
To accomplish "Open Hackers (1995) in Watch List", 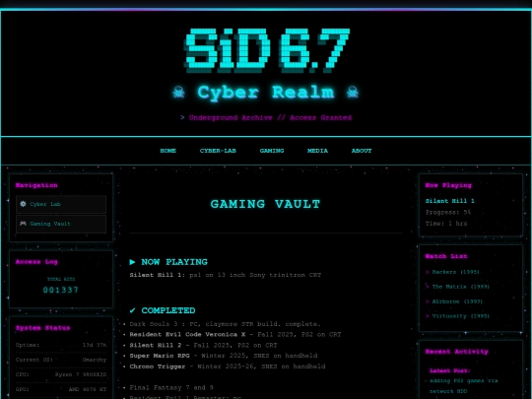I will tap(455, 272).
